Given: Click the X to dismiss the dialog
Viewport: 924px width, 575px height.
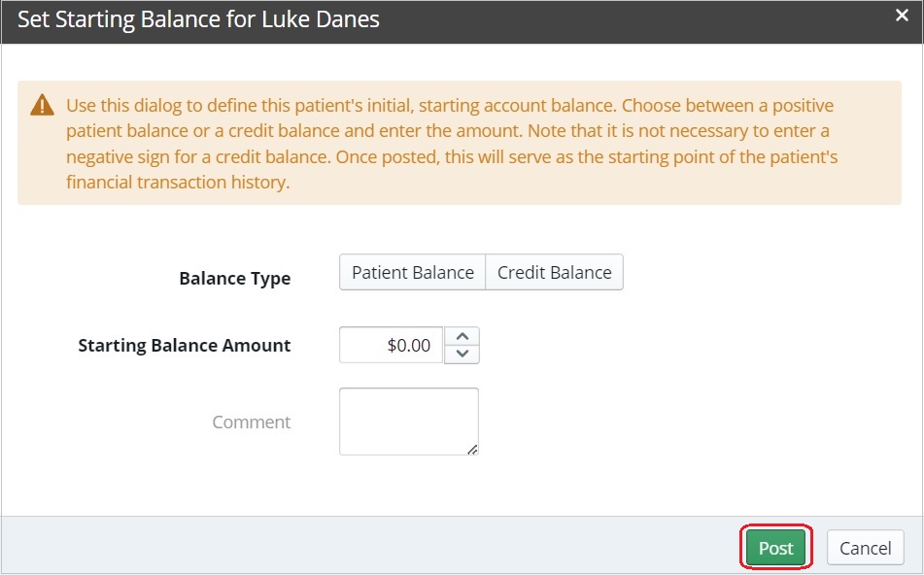Looking at the screenshot, I should pyautogui.click(x=903, y=15).
